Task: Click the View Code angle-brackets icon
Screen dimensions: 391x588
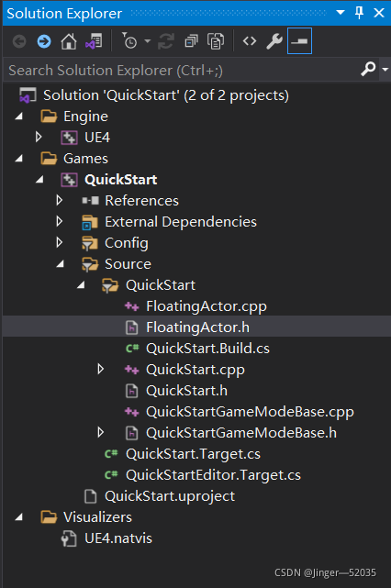Action: click(x=250, y=41)
